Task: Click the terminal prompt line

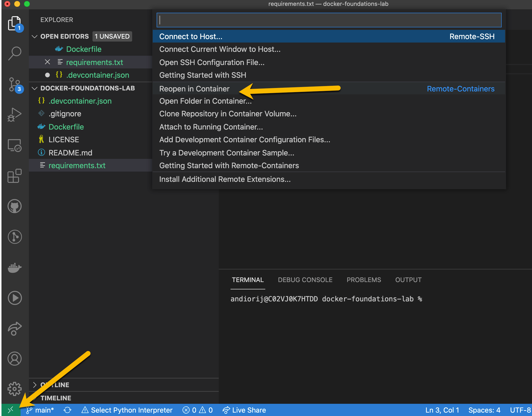Action: click(326, 299)
